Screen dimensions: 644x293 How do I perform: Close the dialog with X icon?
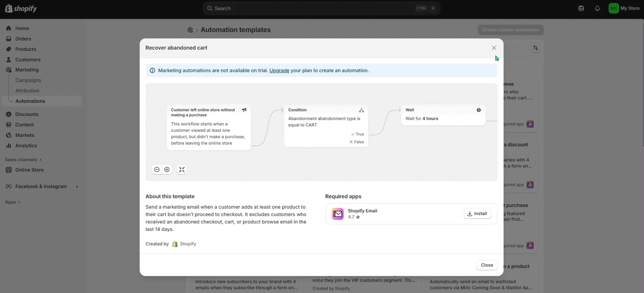click(494, 48)
